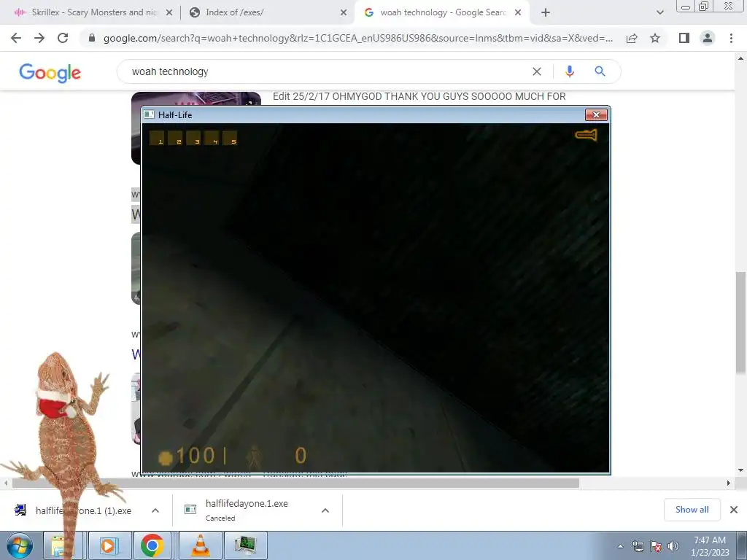
Task: Show all downloads
Action: pyautogui.click(x=692, y=510)
